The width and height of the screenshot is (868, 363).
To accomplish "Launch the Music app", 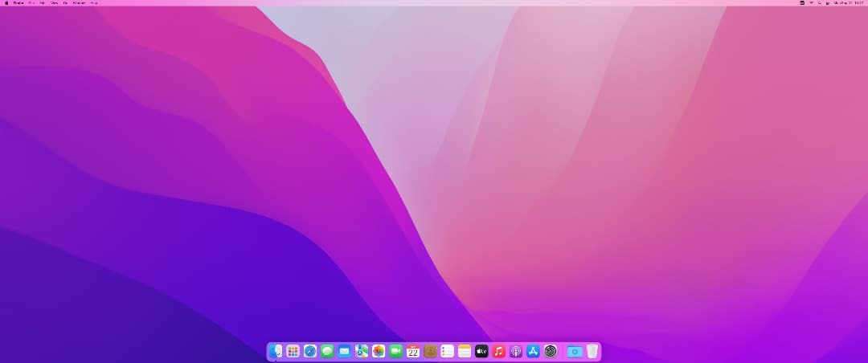I will point(499,351).
